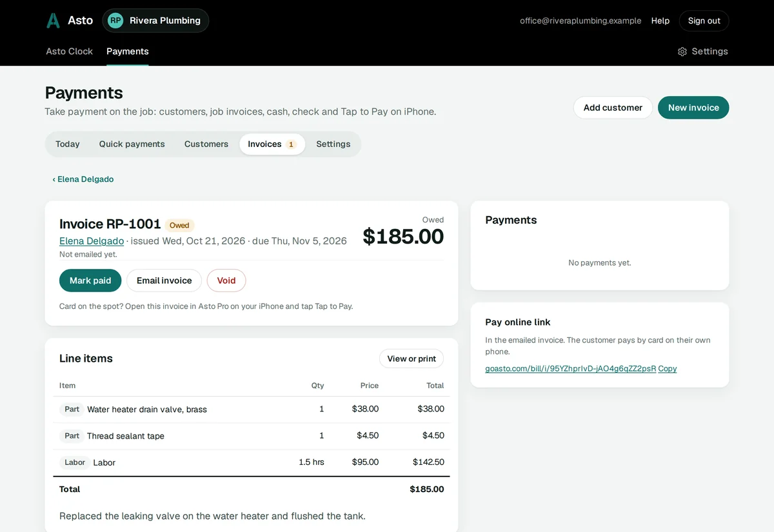Create a New invoice
This screenshot has width=774, height=532.
[693, 108]
